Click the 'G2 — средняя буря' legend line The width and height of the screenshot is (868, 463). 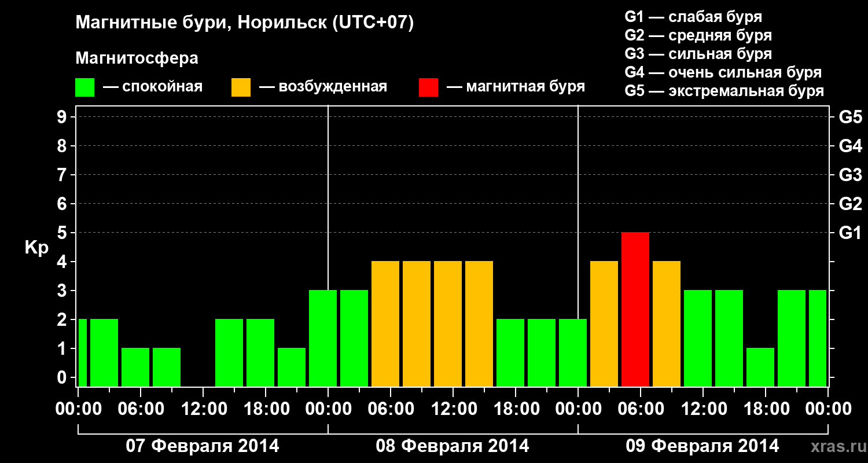coord(698,35)
